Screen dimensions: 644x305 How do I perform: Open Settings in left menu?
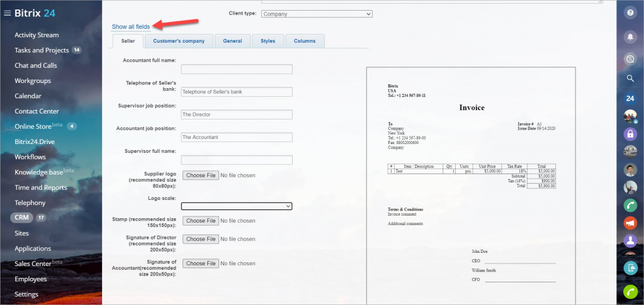click(x=26, y=294)
